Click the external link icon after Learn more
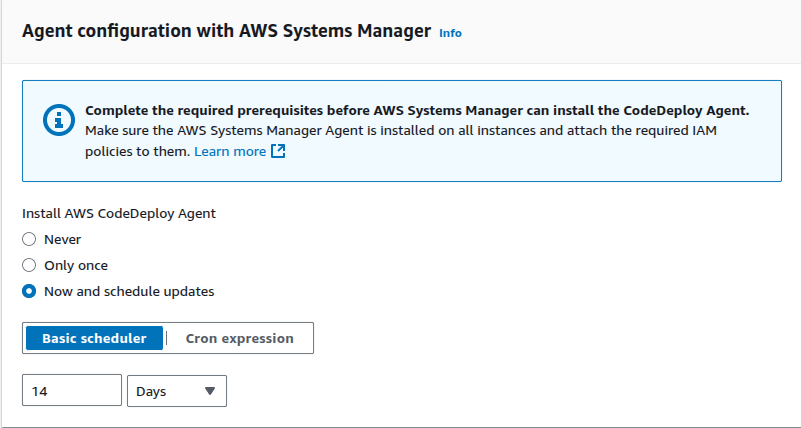801x428 pixels. click(279, 152)
